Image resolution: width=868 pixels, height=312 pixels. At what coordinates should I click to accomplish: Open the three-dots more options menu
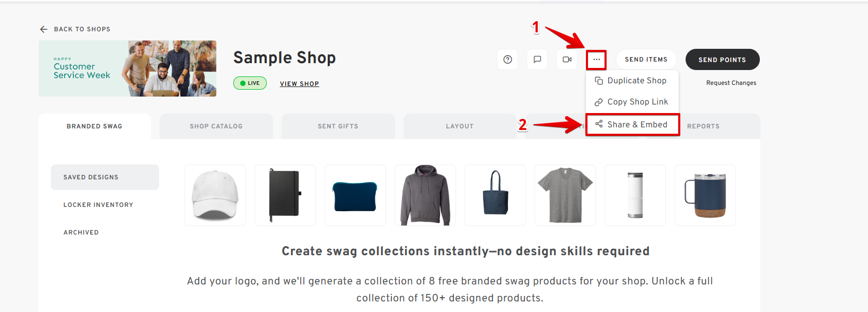pos(597,59)
